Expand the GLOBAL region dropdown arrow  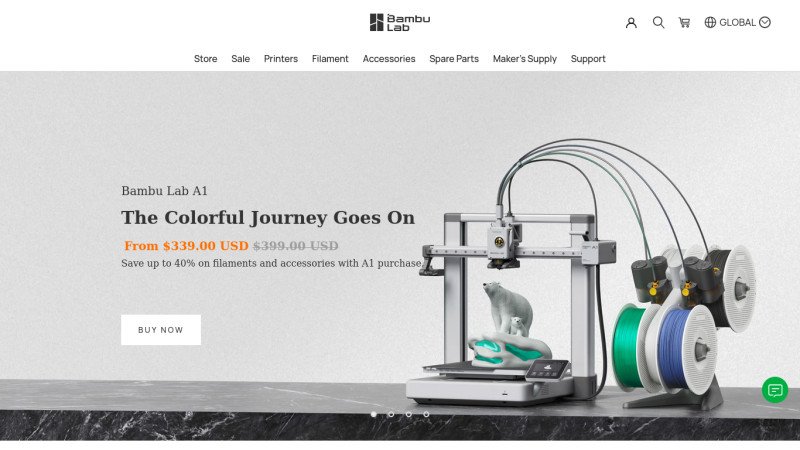(764, 22)
